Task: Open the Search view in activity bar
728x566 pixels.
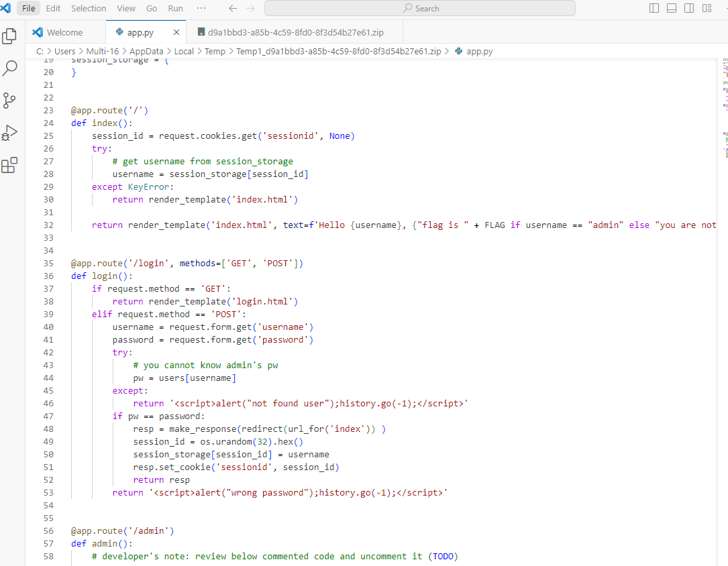Action: pos(9,68)
